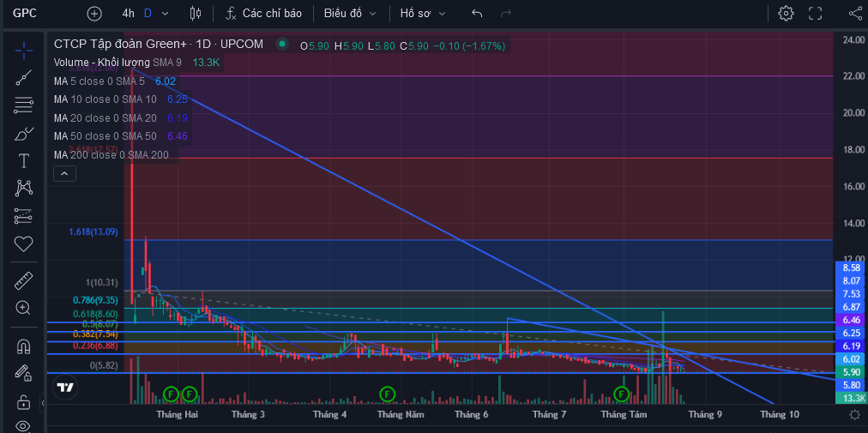Select the 4h timeframe
This screenshot has width=868, height=433.
[128, 13]
